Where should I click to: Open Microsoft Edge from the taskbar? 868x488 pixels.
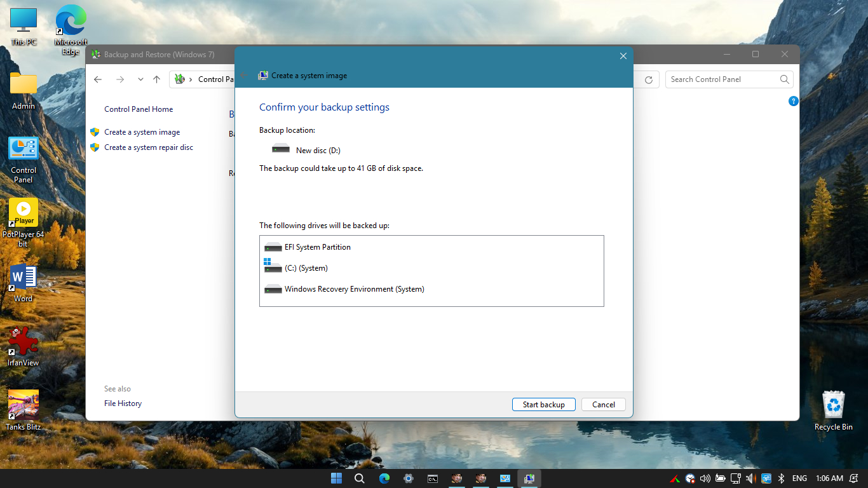[x=384, y=478]
